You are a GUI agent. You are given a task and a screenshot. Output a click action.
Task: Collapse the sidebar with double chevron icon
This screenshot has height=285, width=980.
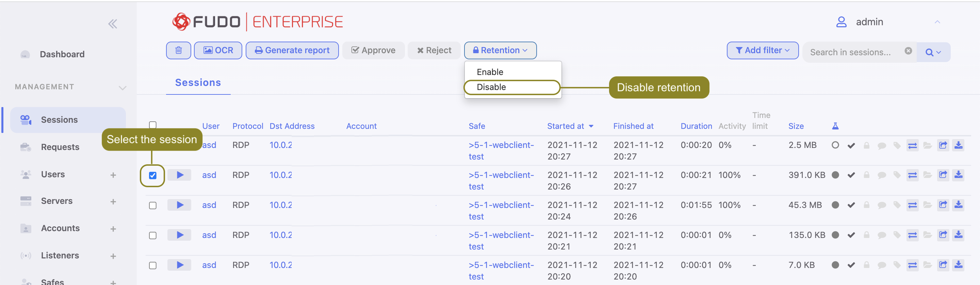[112, 24]
